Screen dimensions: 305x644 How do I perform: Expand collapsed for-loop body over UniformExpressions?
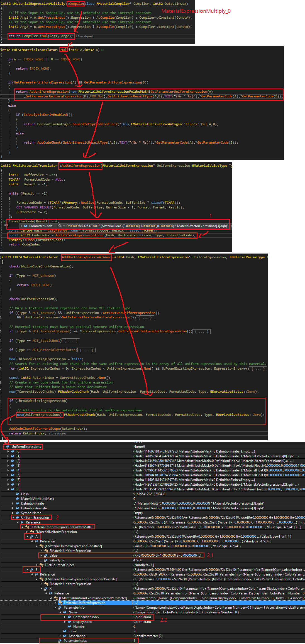pyautogui.click(x=258, y=369)
